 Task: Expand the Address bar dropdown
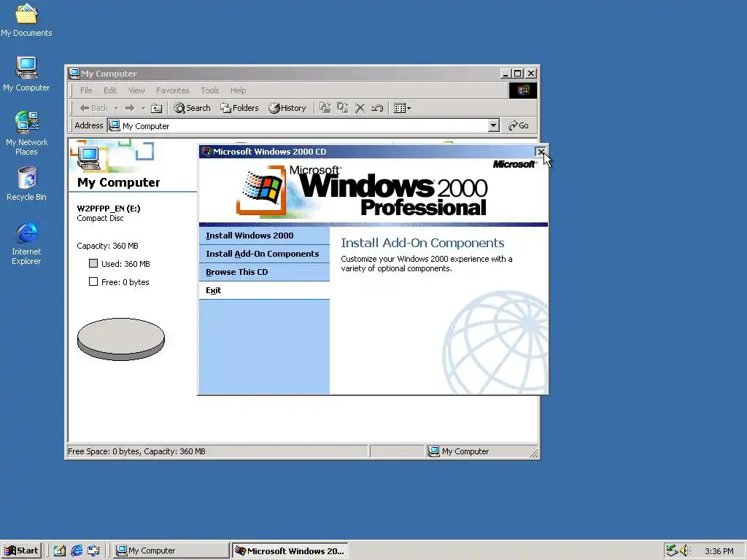point(494,125)
